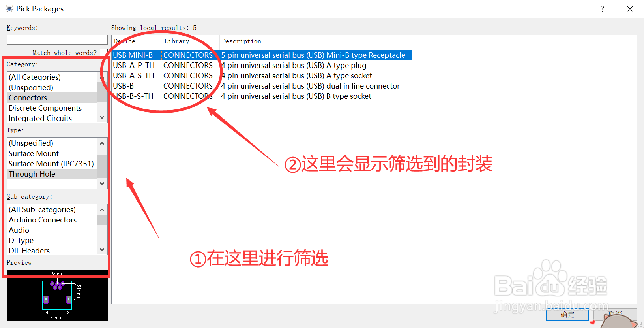Choose the Arduino Connectors sub-category

click(52, 220)
